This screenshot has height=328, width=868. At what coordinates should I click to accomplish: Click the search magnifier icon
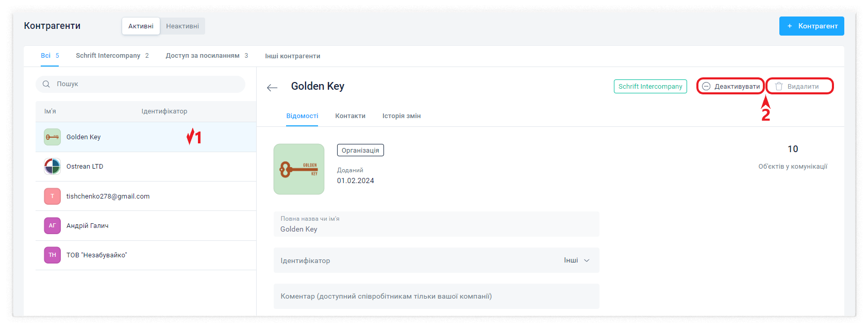coord(46,84)
